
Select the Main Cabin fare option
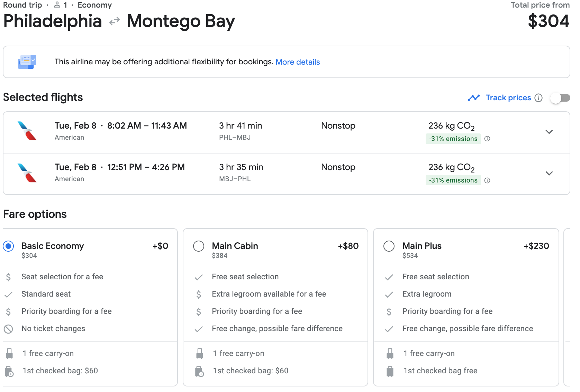coord(199,246)
